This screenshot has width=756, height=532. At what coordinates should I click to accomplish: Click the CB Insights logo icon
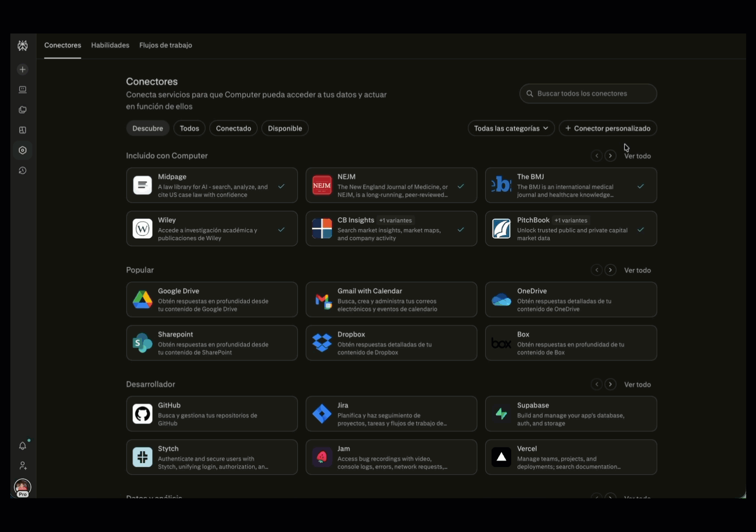tap(322, 229)
